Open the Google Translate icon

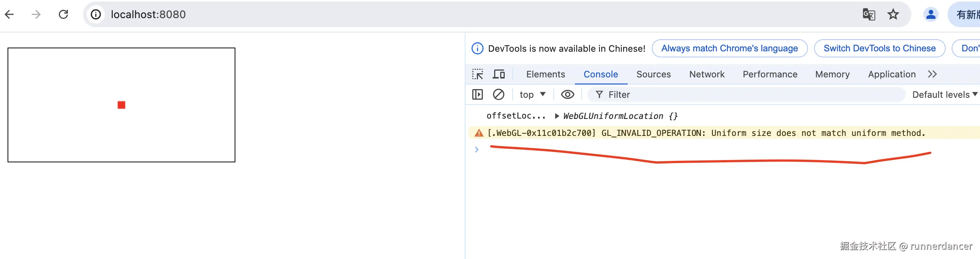pos(869,14)
